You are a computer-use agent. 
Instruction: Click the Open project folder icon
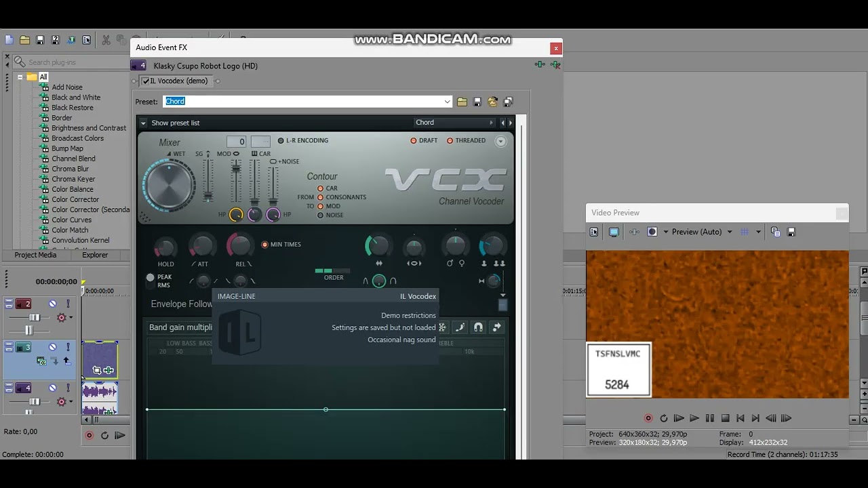25,41
